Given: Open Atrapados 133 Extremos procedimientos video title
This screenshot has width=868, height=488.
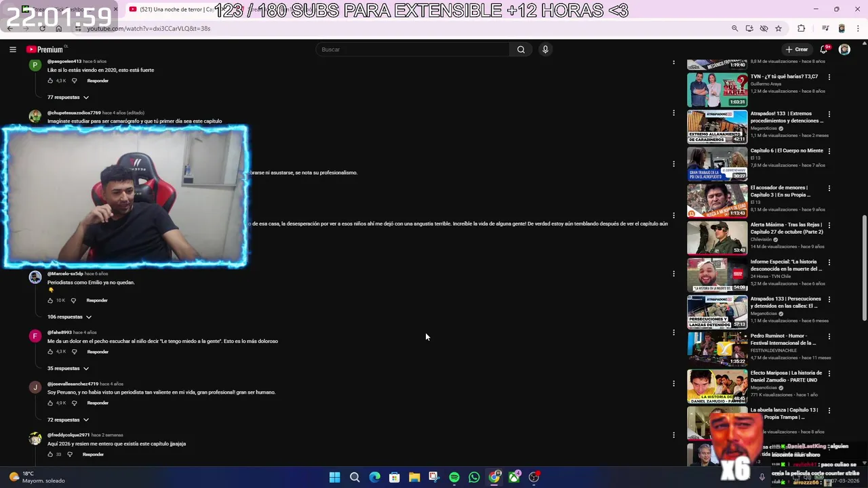Looking at the screenshot, I should click(x=787, y=117).
